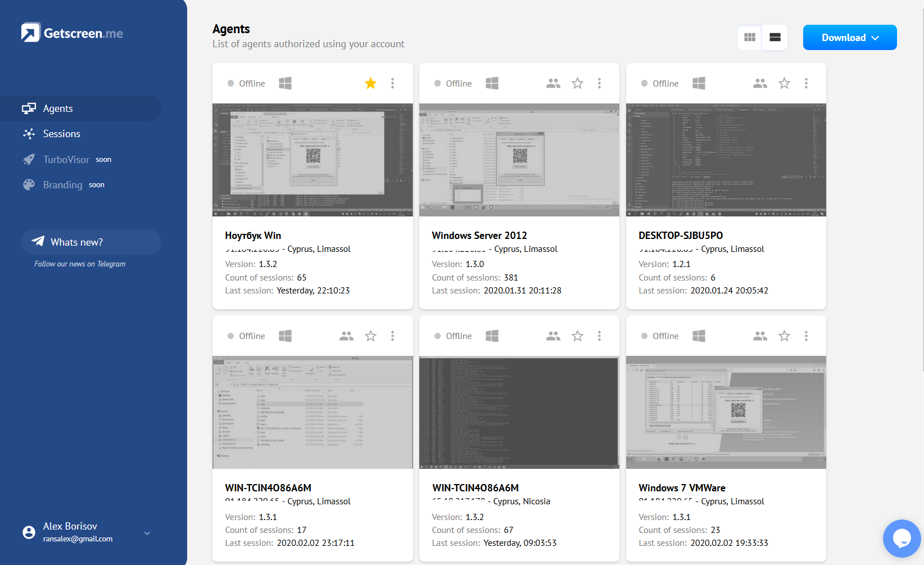
Task: Select last session text 2020.01.31 20:11:28
Action: coord(522,291)
